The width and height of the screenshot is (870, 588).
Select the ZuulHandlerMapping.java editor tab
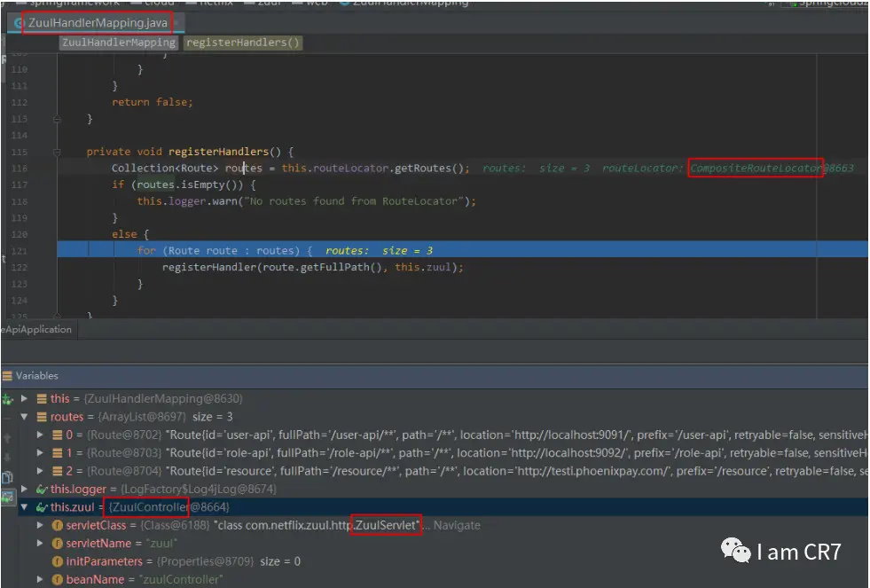click(x=95, y=23)
